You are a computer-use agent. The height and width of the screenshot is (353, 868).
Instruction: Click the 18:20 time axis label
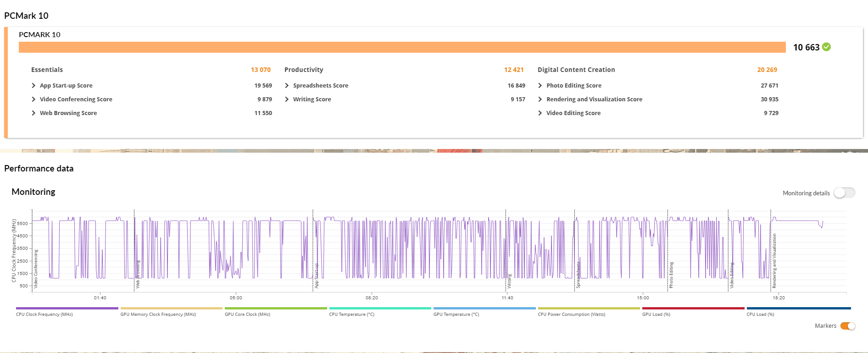tap(779, 298)
